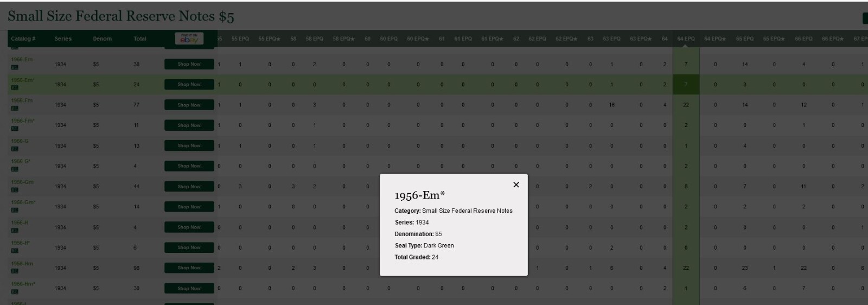868x305 pixels.
Task: Click Shop Now for 1956-G
Action: click(189, 145)
